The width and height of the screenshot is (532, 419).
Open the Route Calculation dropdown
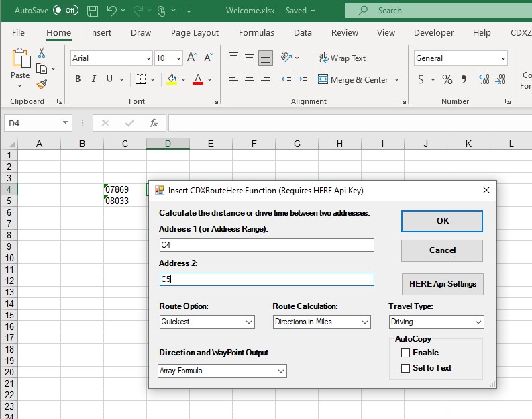(x=365, y=322)
